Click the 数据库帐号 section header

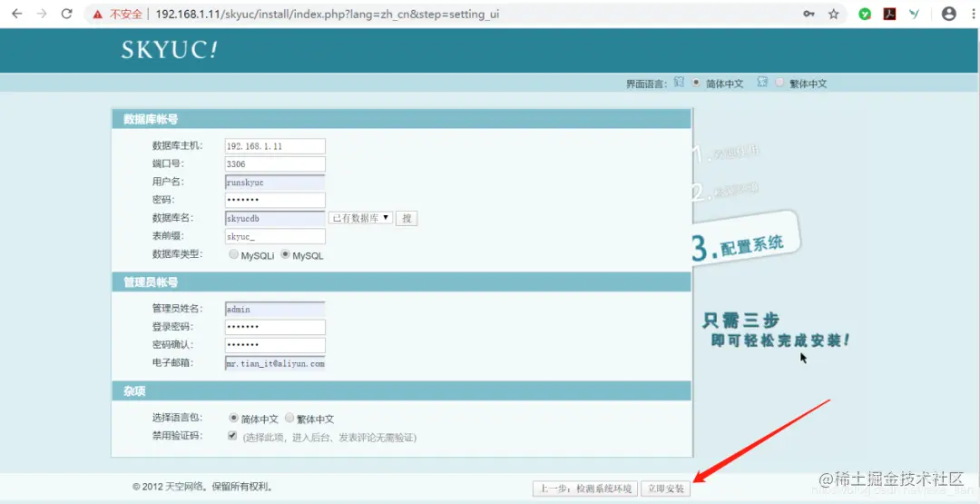pos(401,120)
